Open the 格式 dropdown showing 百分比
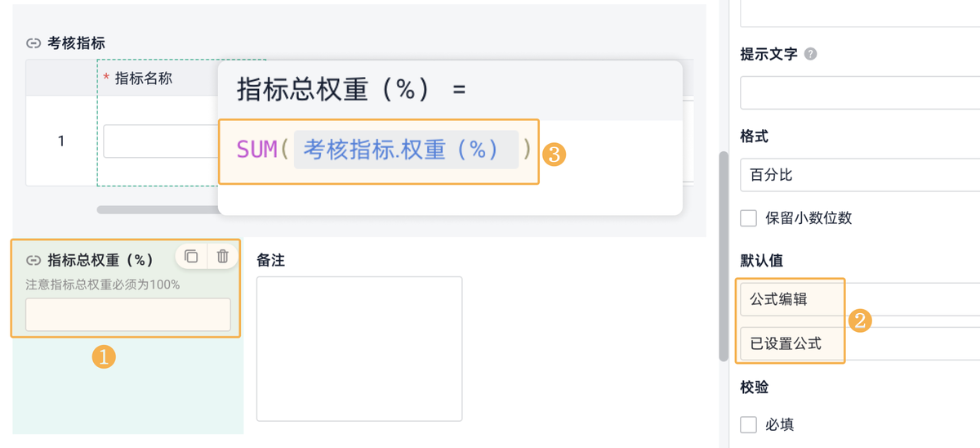The height and width of the screenshot is (448, 980). (859, 175)
